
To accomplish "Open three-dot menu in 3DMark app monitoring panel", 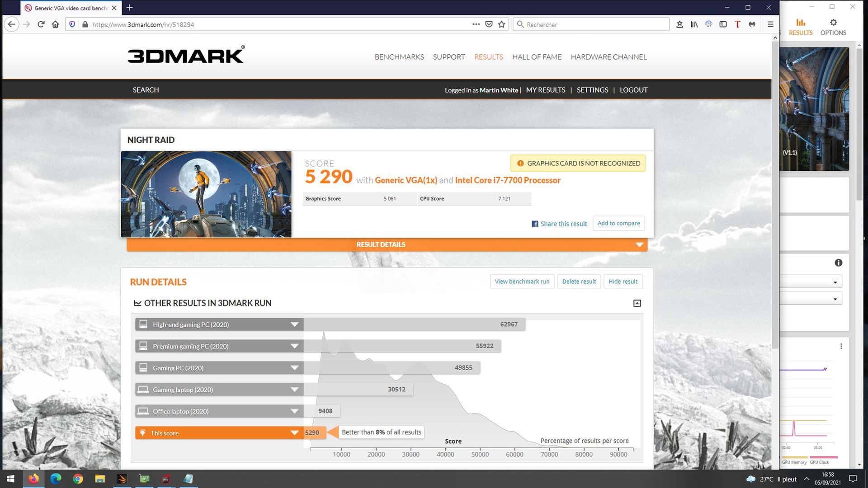I will pyautogui.click(x=841, y=346).
